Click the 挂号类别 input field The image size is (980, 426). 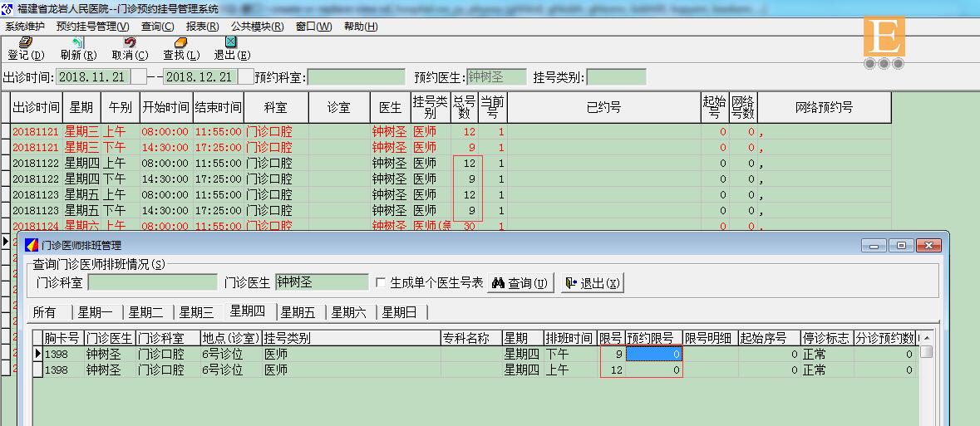[616, 77]
